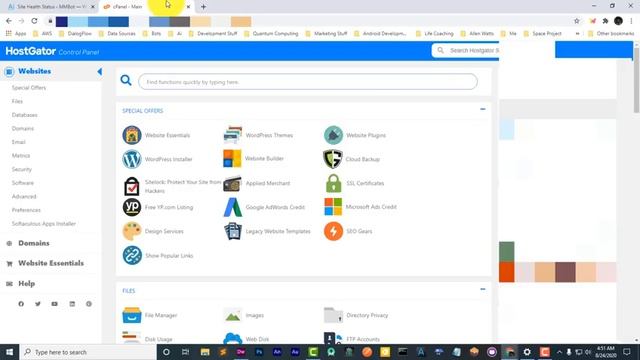Open the AWS bookmarks folder
The height and width of the screenshot is (360, 640).
[x=43, y=33]
